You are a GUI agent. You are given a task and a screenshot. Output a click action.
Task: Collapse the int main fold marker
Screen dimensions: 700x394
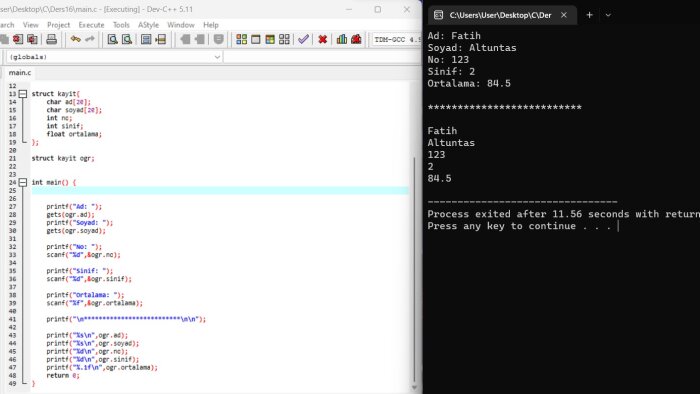click(23, 182)
